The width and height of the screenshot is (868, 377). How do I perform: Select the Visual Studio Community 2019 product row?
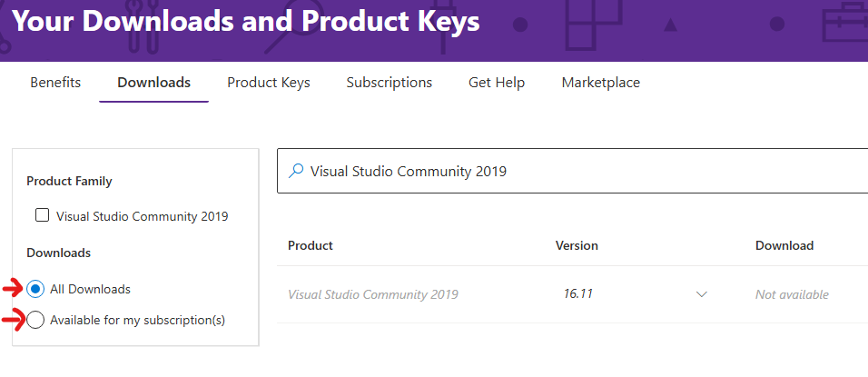click(x=572, y=294)
